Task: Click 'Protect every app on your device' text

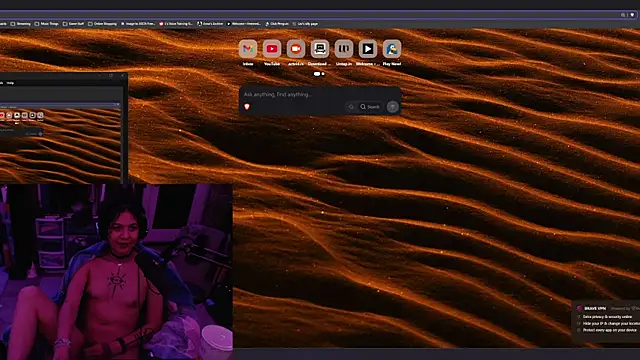Action: (610, 330)
